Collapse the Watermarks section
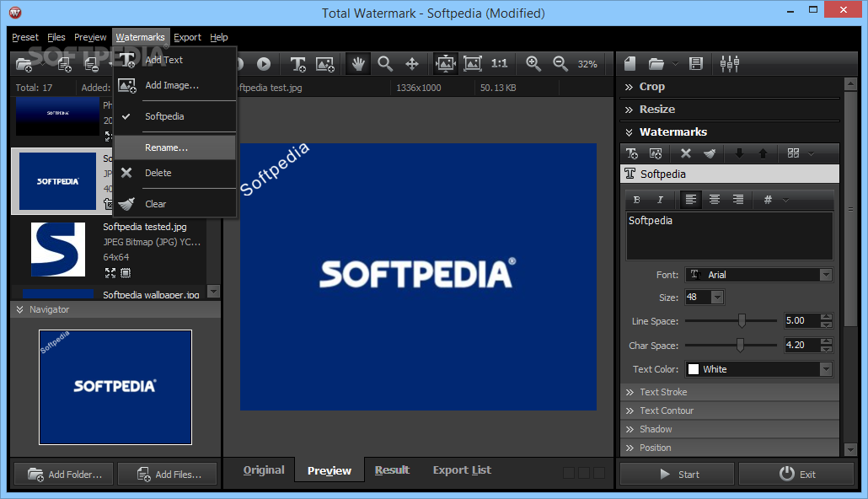Viewport: 868px width, 499px height. (x=730, y=132)
